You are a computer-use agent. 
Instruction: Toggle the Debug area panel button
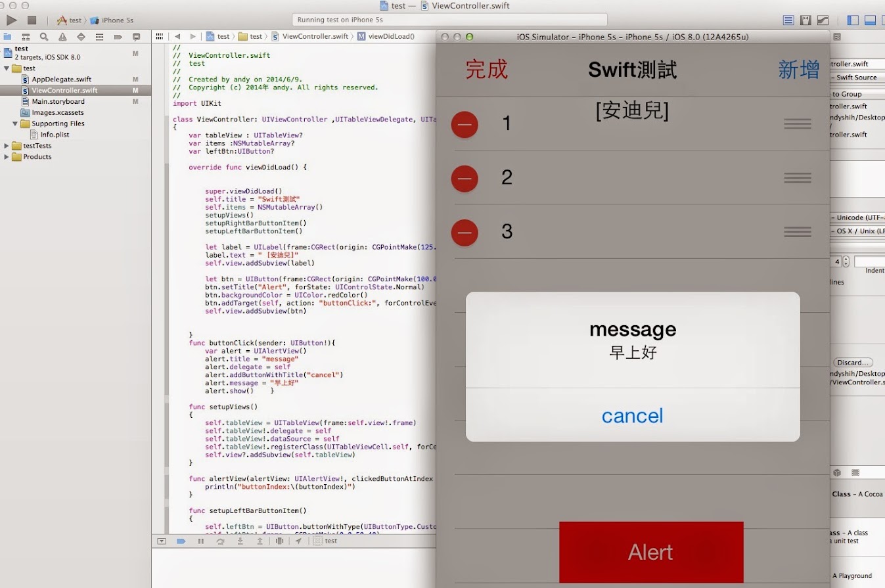[x=870, y=20]
